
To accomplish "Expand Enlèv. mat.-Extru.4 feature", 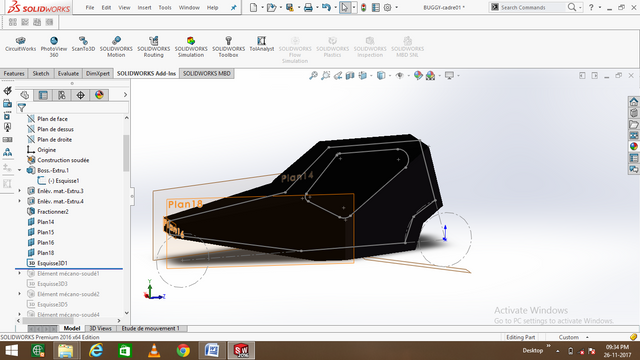I will tap(19, 201).
